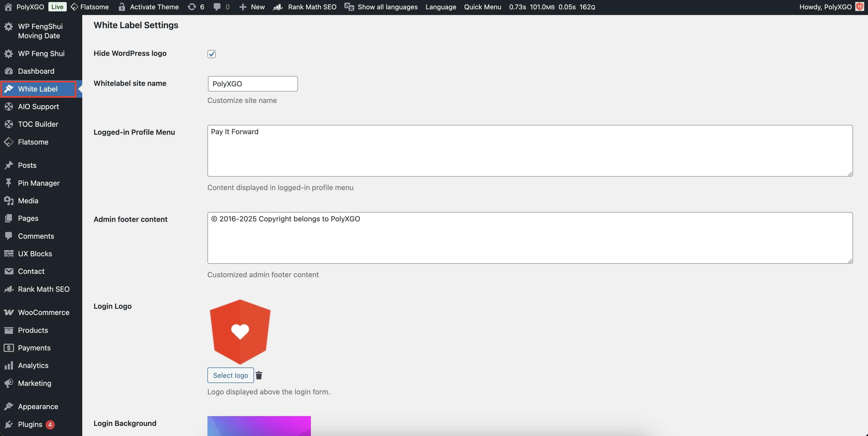Click the Flatsome diamond icon in admin bar

pyautogui.click(x=74, y=7)
